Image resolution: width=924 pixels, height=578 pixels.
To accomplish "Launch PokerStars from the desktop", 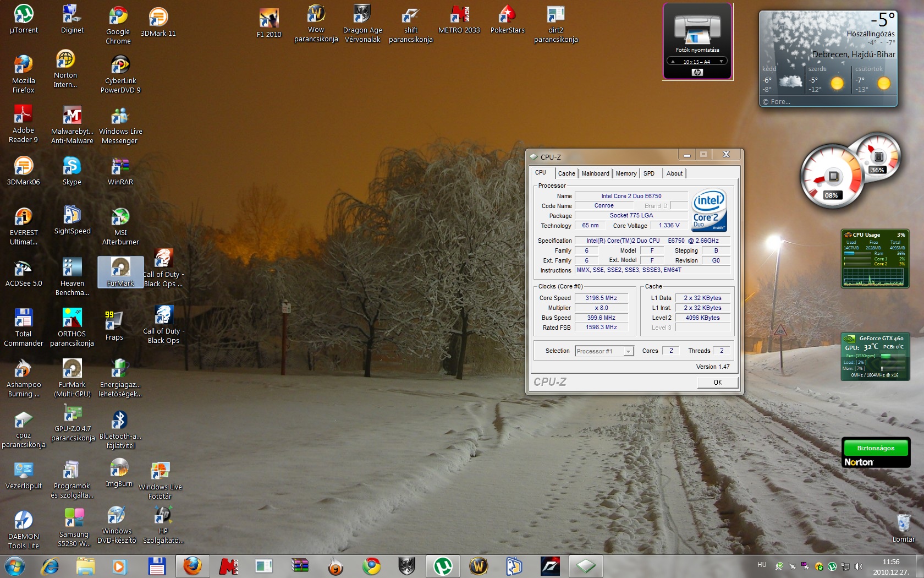I will [x=507, y=19].
